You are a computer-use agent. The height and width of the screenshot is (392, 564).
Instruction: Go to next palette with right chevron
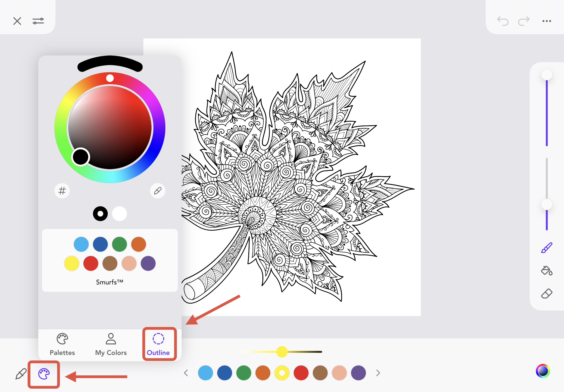point(378,373)
